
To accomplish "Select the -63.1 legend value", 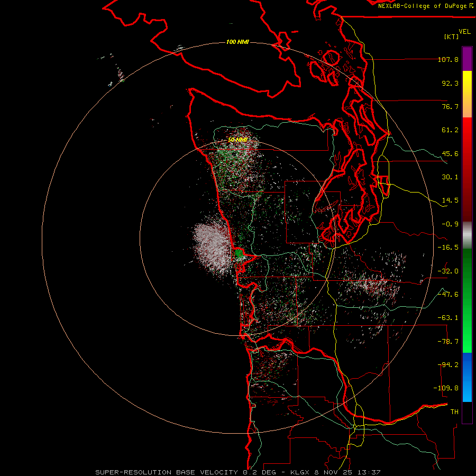I will (x=448, y=318).
